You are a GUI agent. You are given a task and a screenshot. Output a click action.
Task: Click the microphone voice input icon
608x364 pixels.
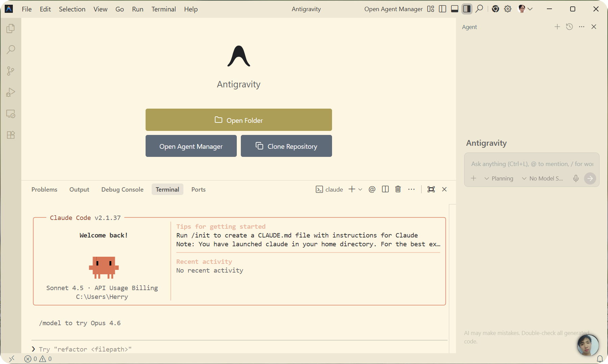(576, 178)
